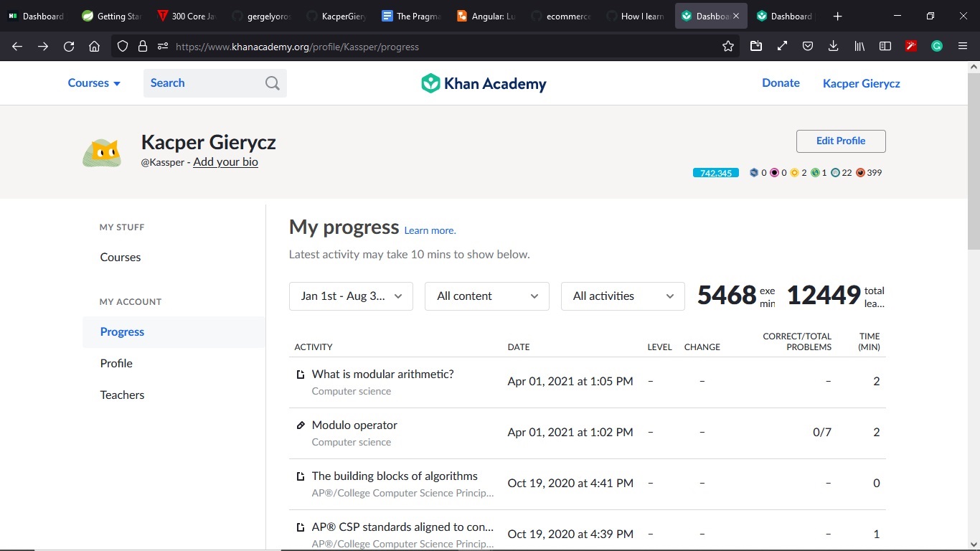This screenshot has width=980, height=551.
Task: Click the Oct 19, 2020 at 4:41 PM date
Action: (570, 484)
